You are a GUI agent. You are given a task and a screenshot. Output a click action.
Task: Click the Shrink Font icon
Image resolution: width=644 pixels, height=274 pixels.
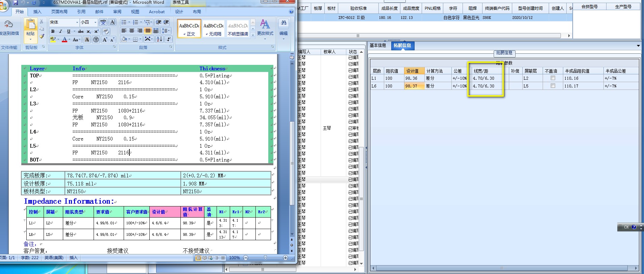[x=113, y=40]
